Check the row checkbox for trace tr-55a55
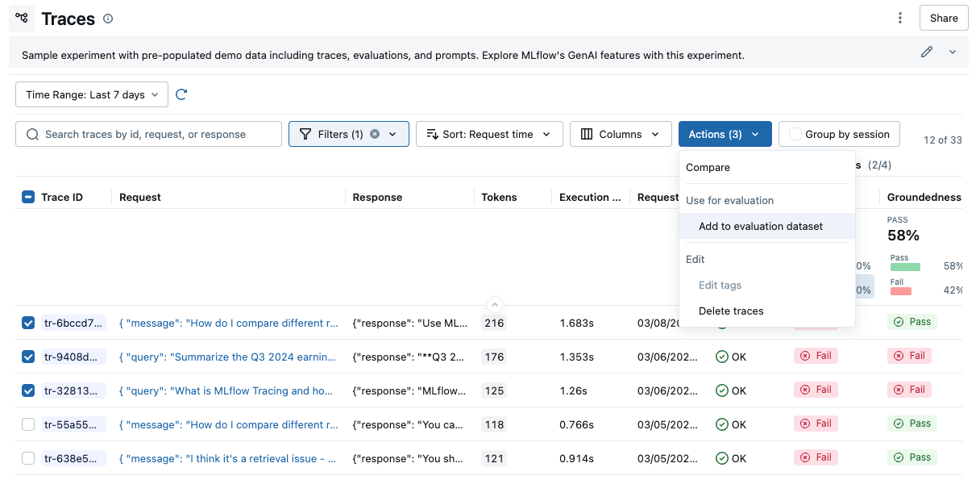Viewport: 980px width, 480px height. point(27,424)
